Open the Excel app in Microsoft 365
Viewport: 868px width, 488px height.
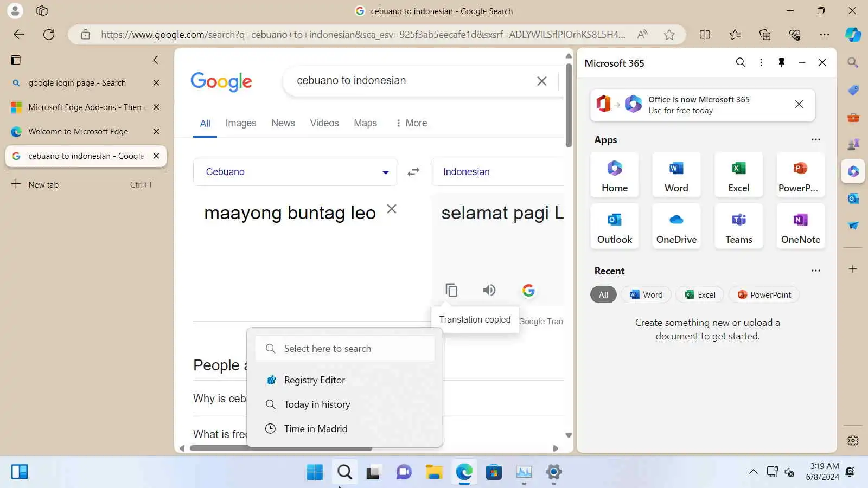click(x=738, y=174)
